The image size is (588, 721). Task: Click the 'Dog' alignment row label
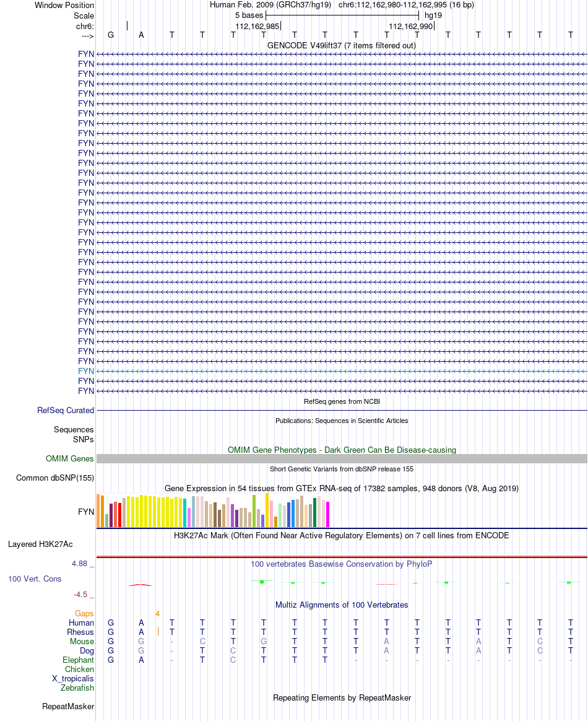click(87, 650)
